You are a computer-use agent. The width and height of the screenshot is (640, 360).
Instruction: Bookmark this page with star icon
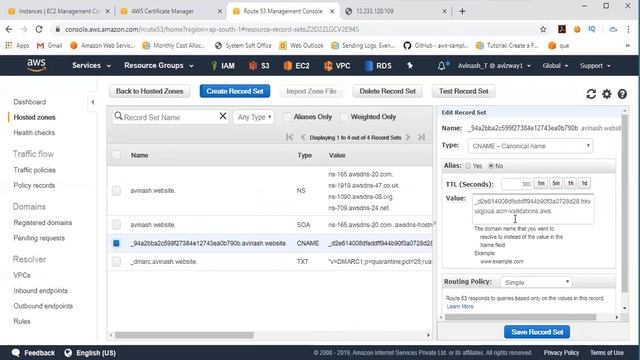point(543,29)
